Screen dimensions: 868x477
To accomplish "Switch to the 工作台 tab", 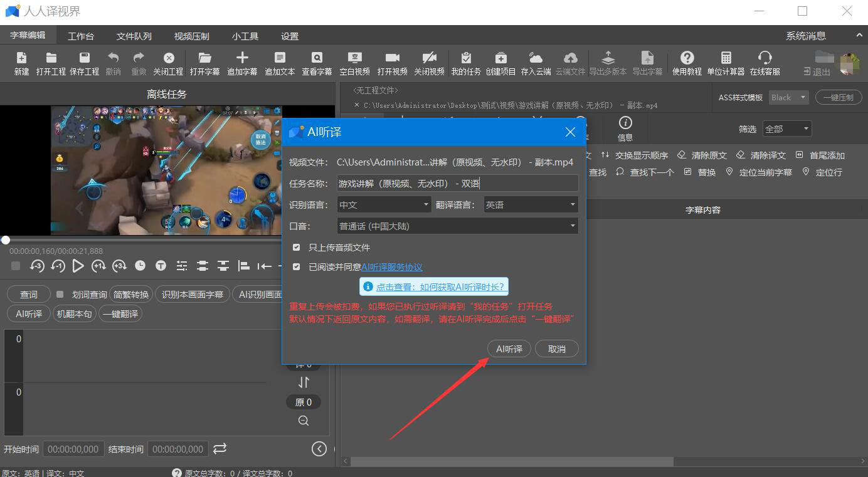I will click(81, 36).
